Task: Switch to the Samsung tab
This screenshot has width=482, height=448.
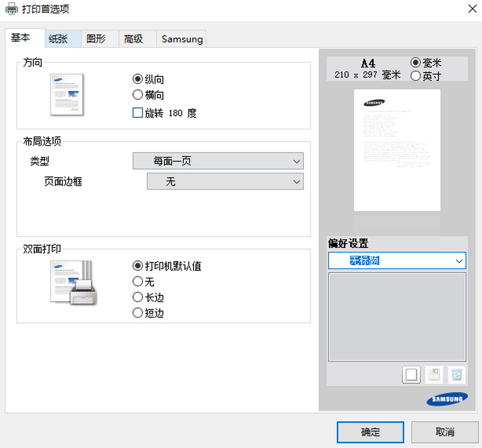Action: click(x=182, y=39)
